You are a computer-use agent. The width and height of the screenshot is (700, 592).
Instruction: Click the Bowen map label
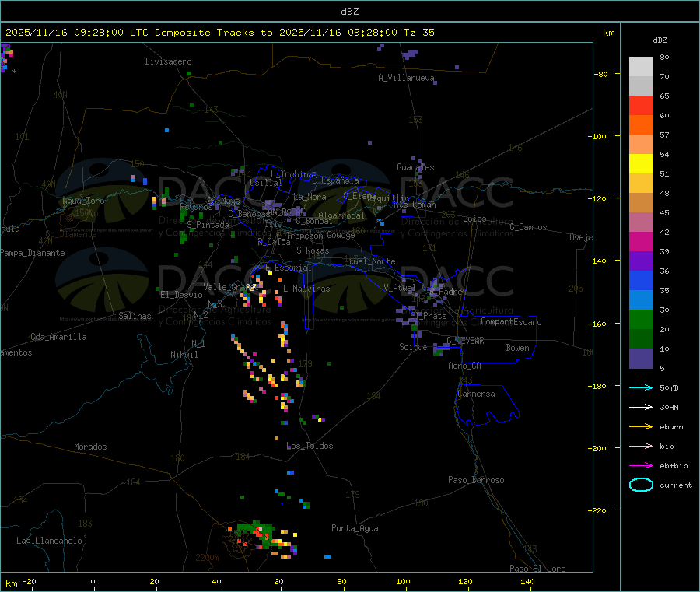517,348
